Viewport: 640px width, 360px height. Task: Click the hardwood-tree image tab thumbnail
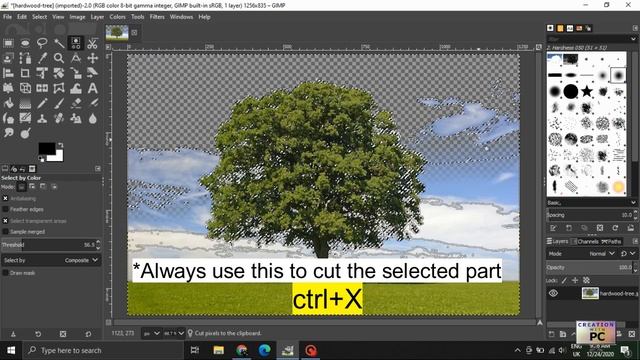pyautogui.click(x=117, y=33)
